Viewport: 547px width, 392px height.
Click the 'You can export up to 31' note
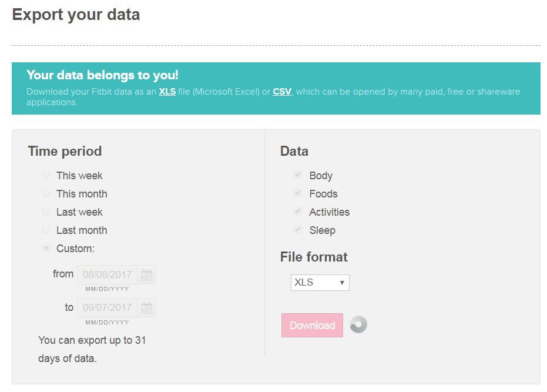92,340
